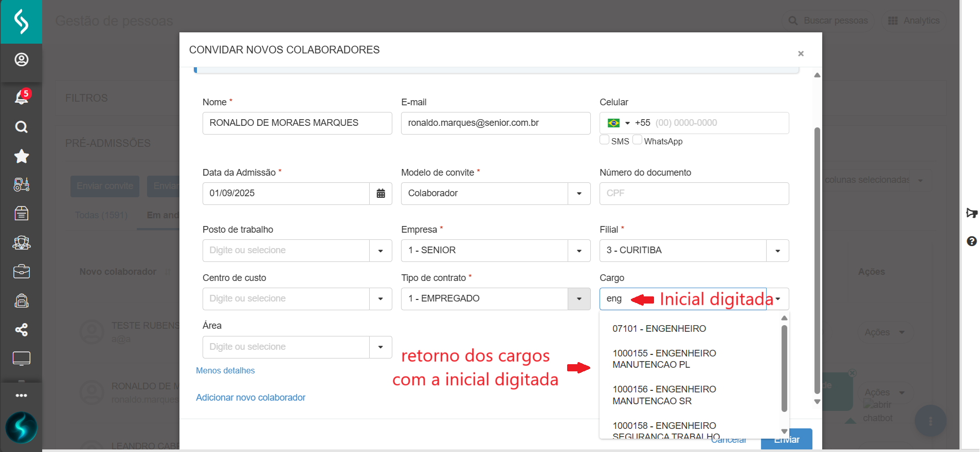Click the sidebar search magnifier icon
This screenshot has height=452, width=980.
coord(21,127)
